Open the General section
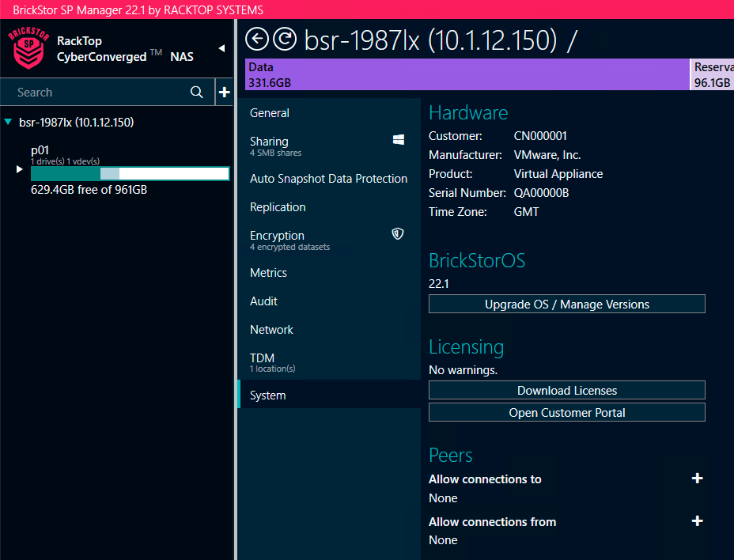Viewport: 734px width, 560px height. tap(329, 113)
